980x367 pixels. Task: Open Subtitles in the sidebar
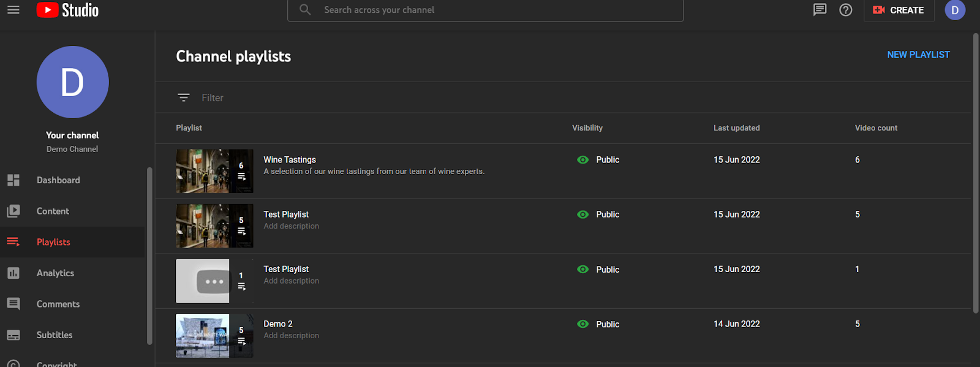click(55, 335)
